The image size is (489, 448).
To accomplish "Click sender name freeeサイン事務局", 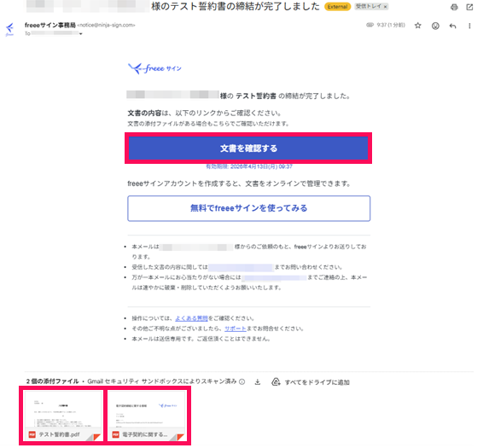I will [50, 25].
